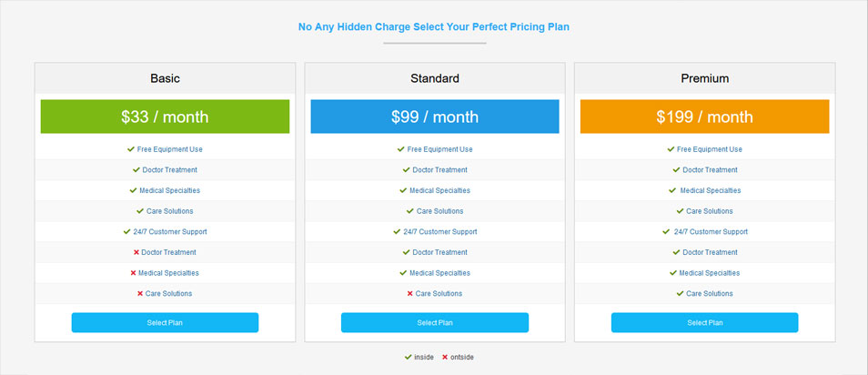
Task: Click the red cross beside Basic Medical Specialties
Action: pyautogui.click(x=134, y=273)
